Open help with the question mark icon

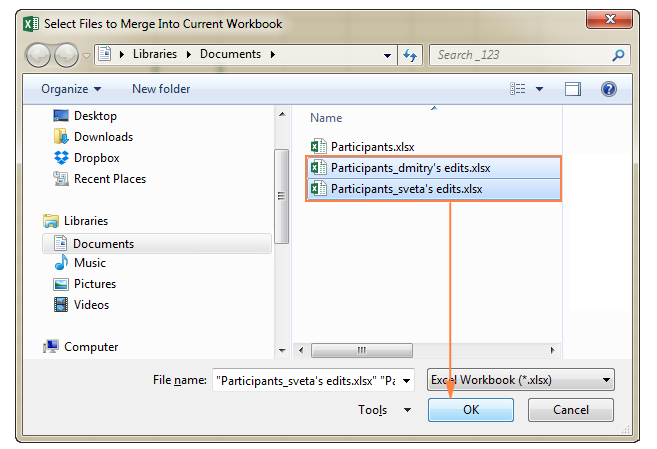pyautogui.click(x=608, y=89)
